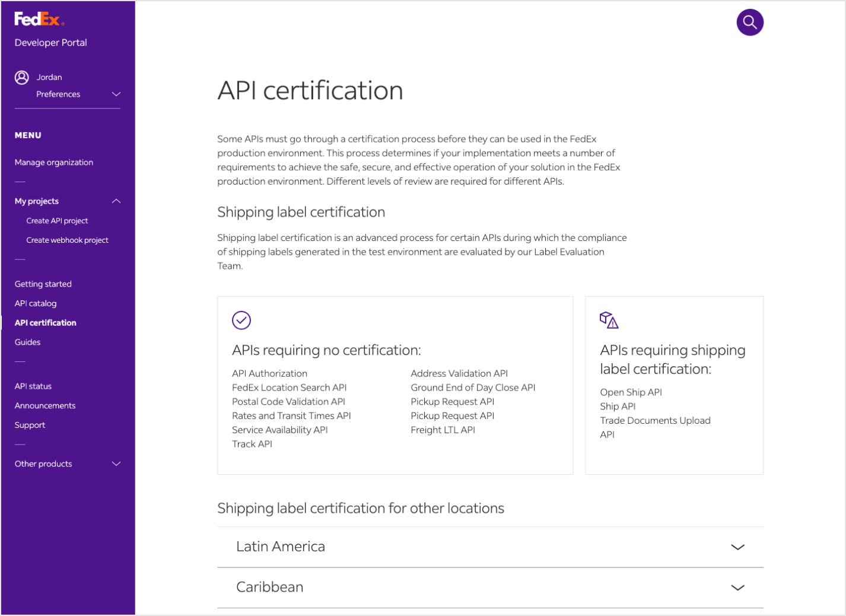Image resolution: width=846 pixels, height=616 pixels.
Task: Select Create API project
Action: point(57,221)
